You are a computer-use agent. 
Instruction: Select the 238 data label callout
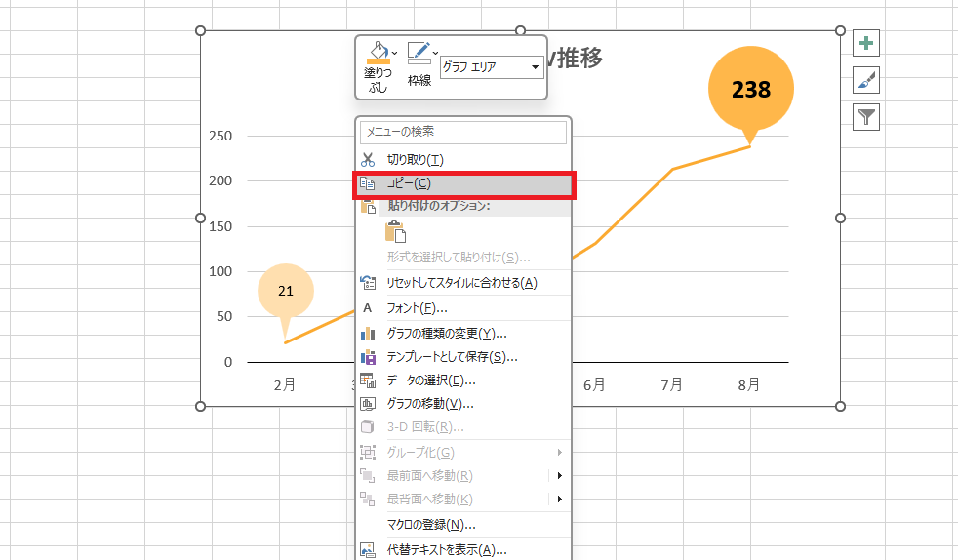point(751,90)
